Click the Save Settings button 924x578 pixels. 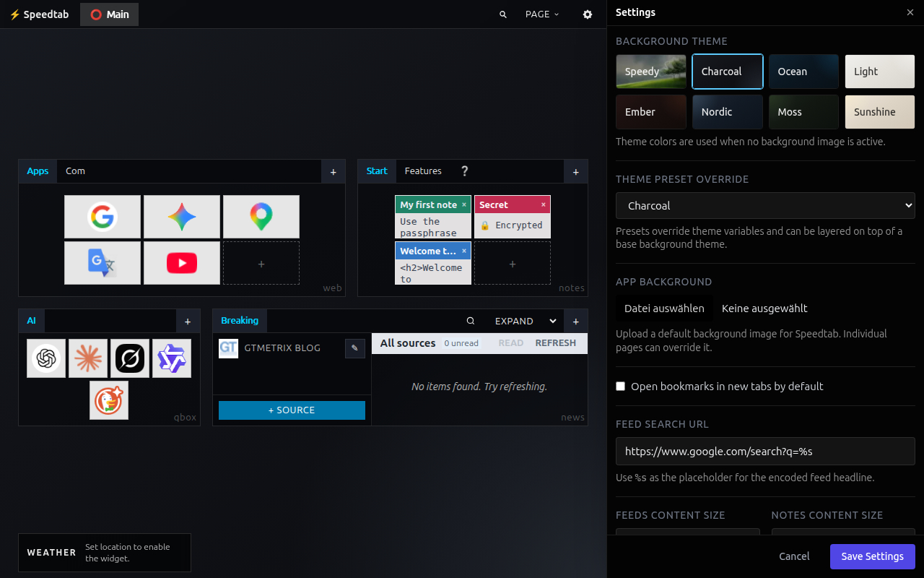coord(873,556)
